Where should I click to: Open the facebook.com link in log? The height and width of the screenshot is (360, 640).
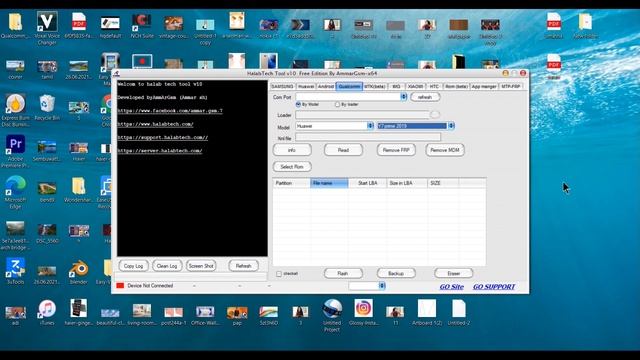(x=170, y=111)
